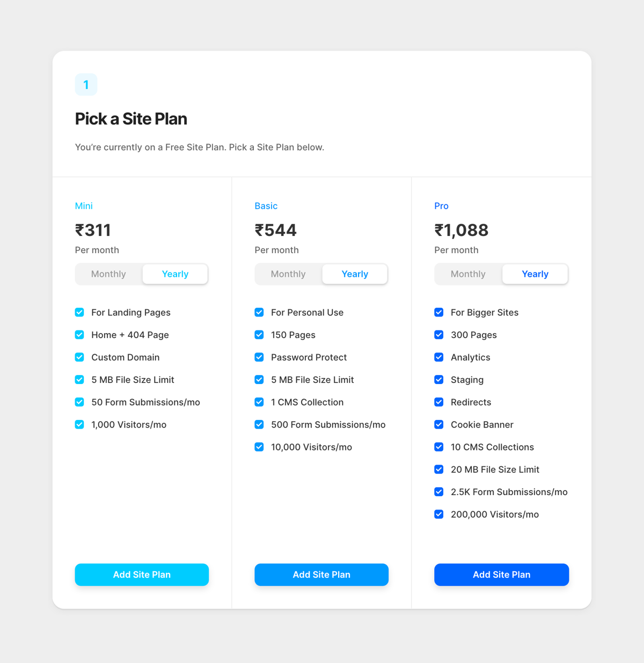Click the checkmark beside Analytics

point(438,357)
